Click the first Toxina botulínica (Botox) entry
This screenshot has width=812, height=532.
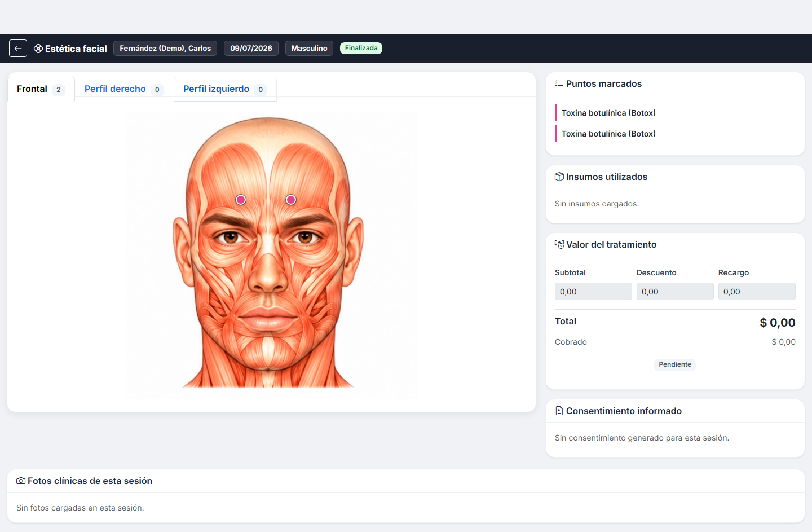tap(608, 113)
